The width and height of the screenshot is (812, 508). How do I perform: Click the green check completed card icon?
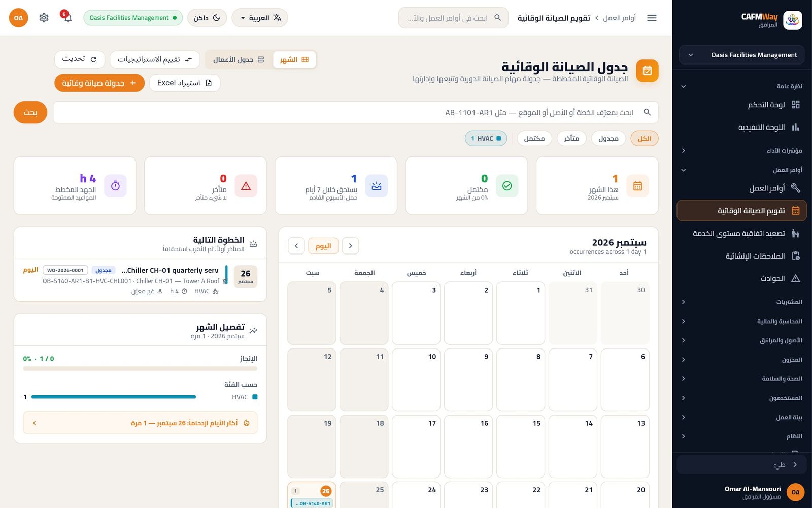(x=507, y=186)
